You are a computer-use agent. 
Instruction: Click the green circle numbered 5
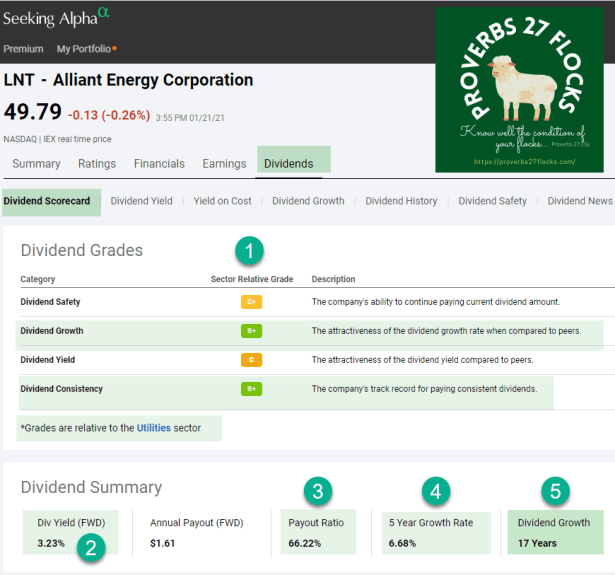pyautogui.click(x=555, y=490)
